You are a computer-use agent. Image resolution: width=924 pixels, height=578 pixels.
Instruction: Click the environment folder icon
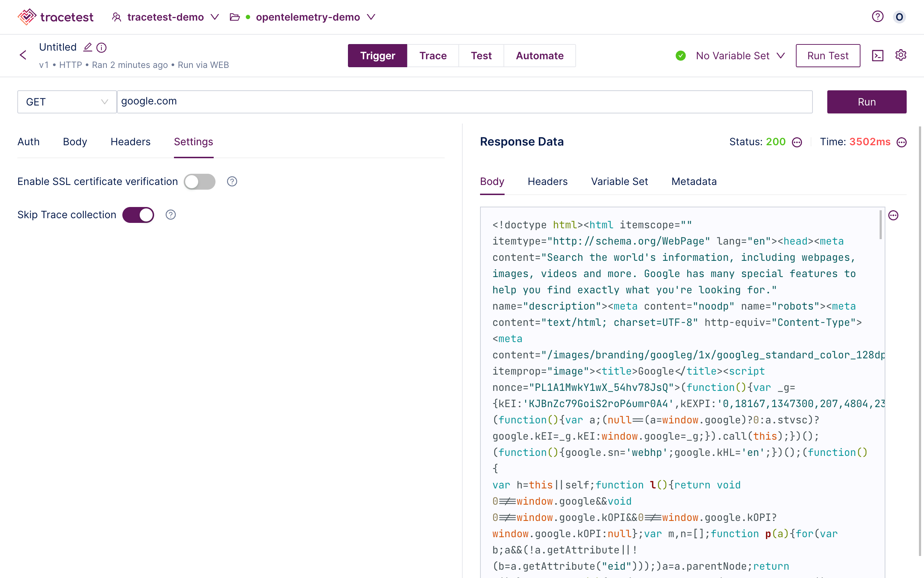(x=235, y=17)
